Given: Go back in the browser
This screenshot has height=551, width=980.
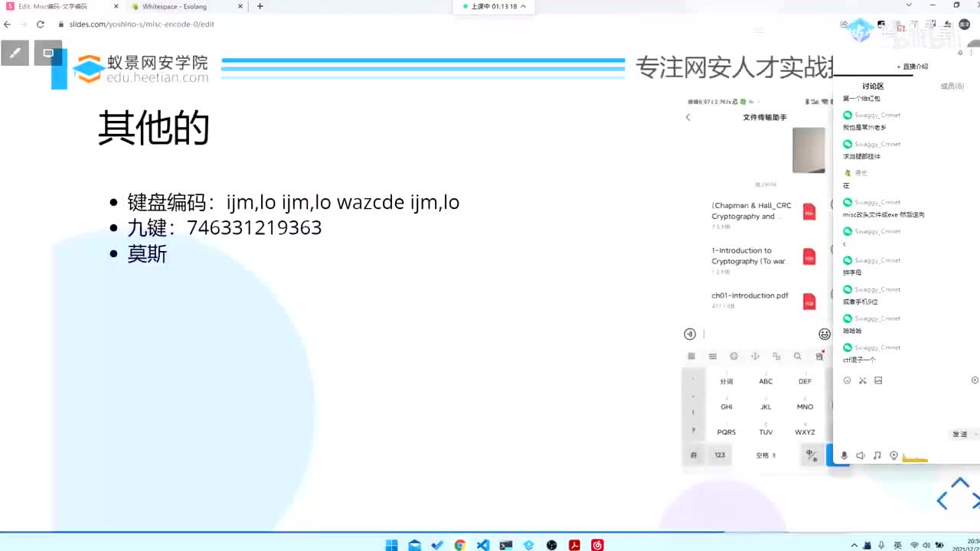Looking at the screenshot, I should pyautogui.click(x=8, y=24).
